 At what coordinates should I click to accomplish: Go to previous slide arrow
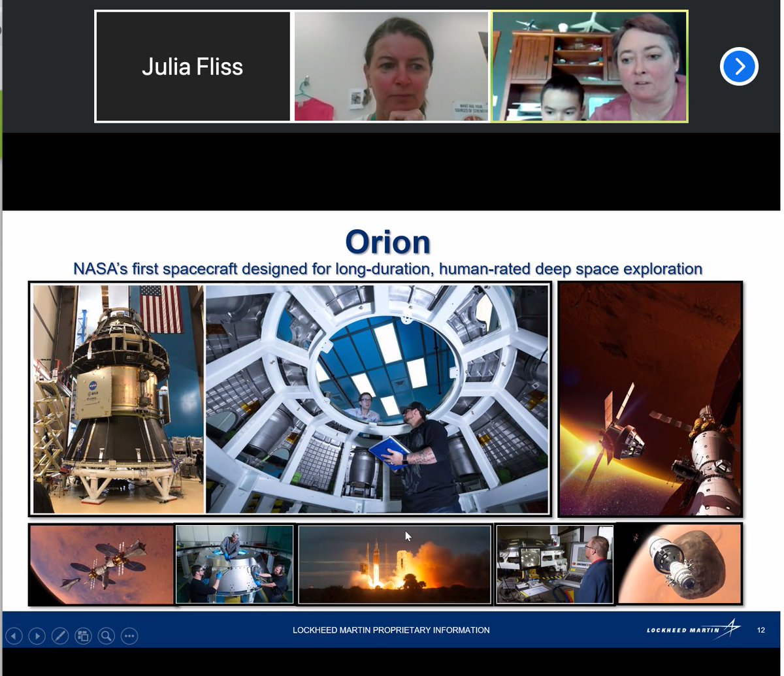click(14, 635)
